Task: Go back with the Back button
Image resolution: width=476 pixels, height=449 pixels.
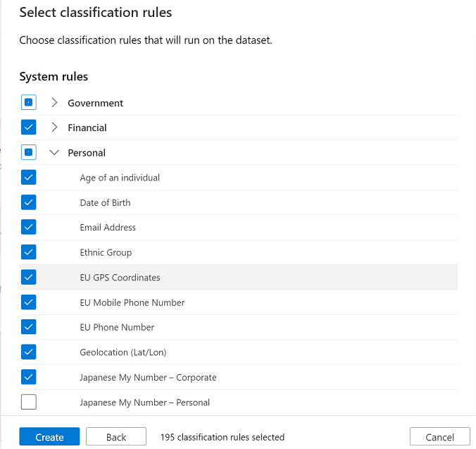Action: tap(116, 437)
